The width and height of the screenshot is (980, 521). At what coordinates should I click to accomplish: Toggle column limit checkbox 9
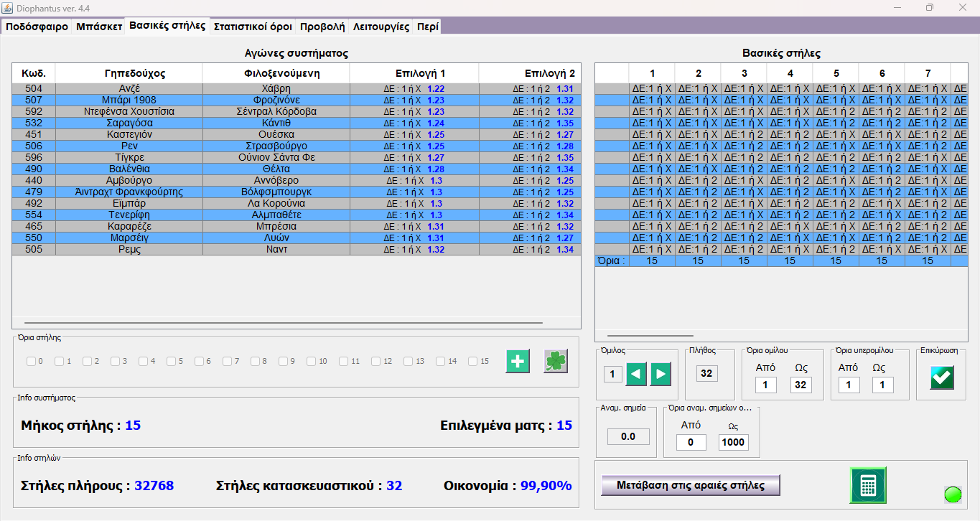(x=284, y=361)
